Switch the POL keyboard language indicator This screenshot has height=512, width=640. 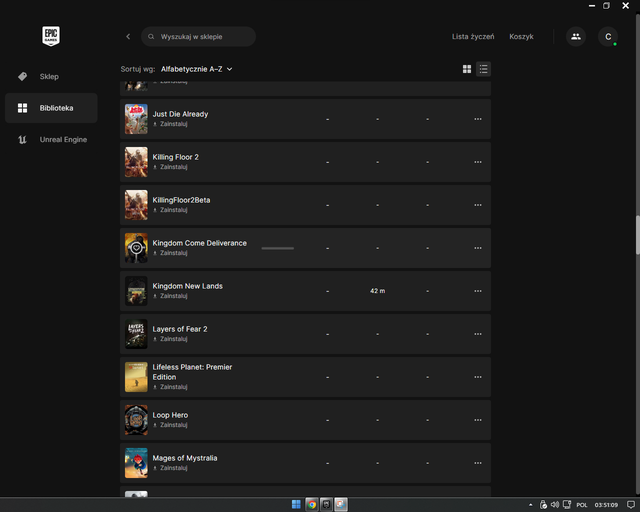(582, 505)
